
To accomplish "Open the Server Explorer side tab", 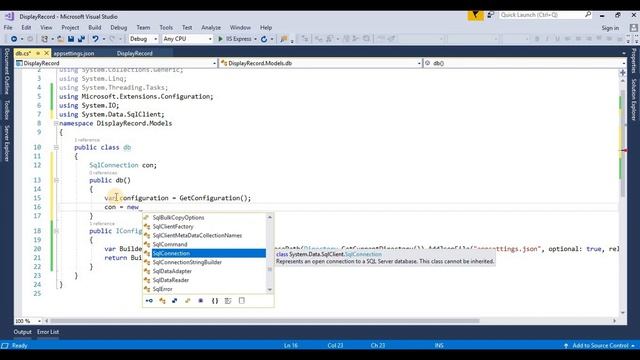I will tap(7, 144).
